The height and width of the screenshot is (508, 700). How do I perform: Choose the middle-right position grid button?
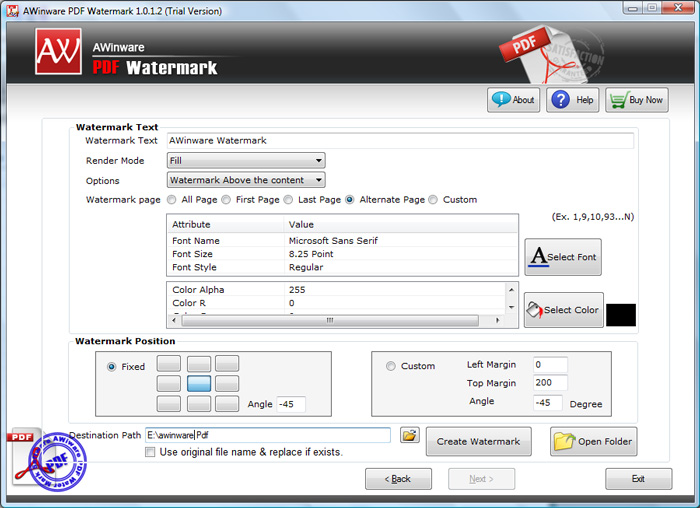pos(227,383)
